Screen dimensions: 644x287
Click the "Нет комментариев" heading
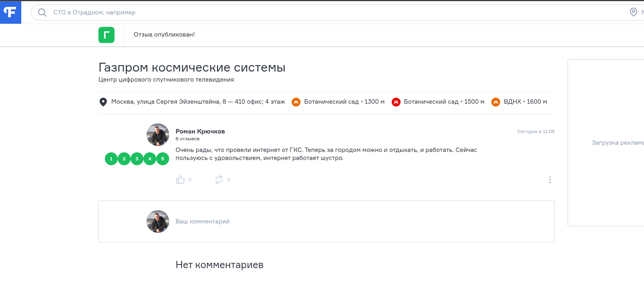[219, 265]
